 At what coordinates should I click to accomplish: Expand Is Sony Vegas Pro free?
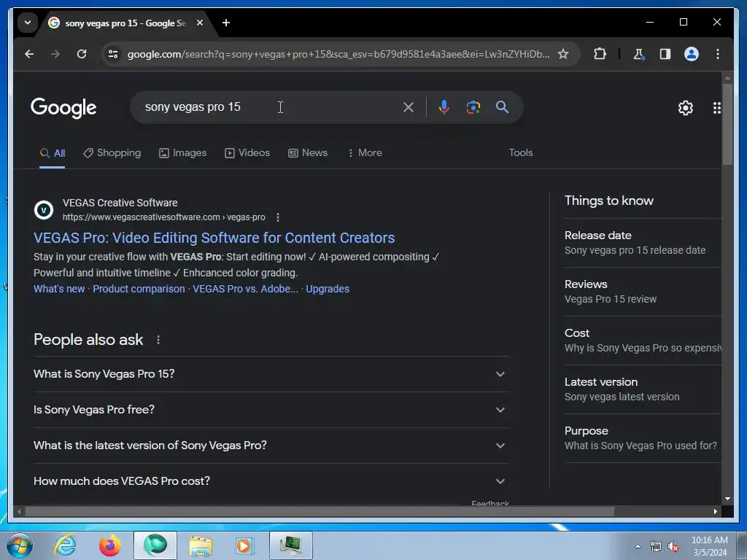(271, 410)
